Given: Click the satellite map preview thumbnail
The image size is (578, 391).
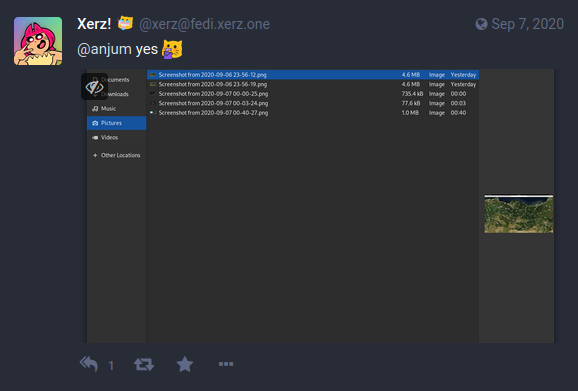Looking at the screenshot, I should pos(519,214).
